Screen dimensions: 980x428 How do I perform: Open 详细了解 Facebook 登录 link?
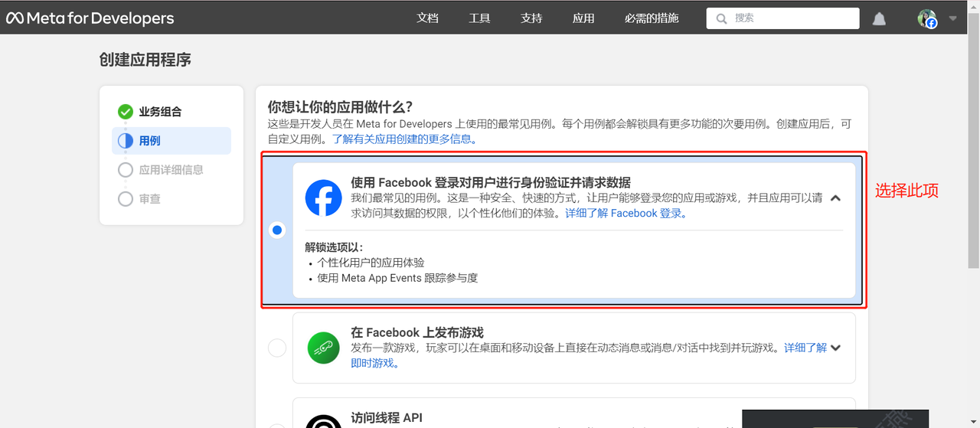pos(626,214)
